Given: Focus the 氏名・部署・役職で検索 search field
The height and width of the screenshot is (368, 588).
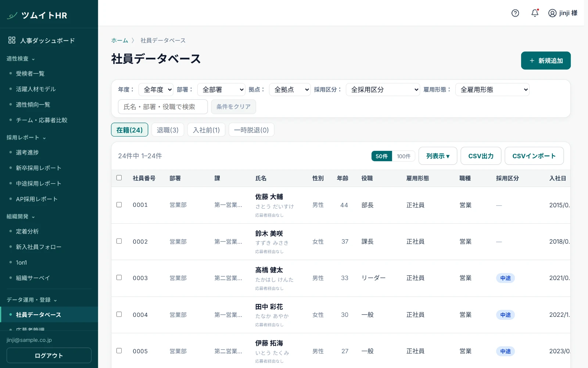Looking at the screenshot, I should [163, 107].
